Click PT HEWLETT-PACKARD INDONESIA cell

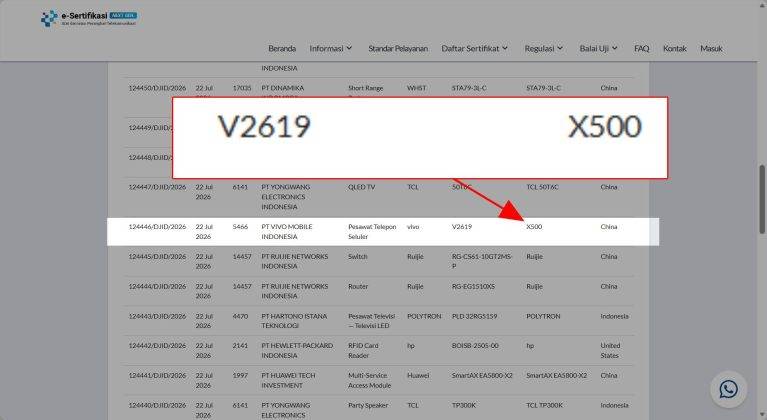(x=297, y=351)
